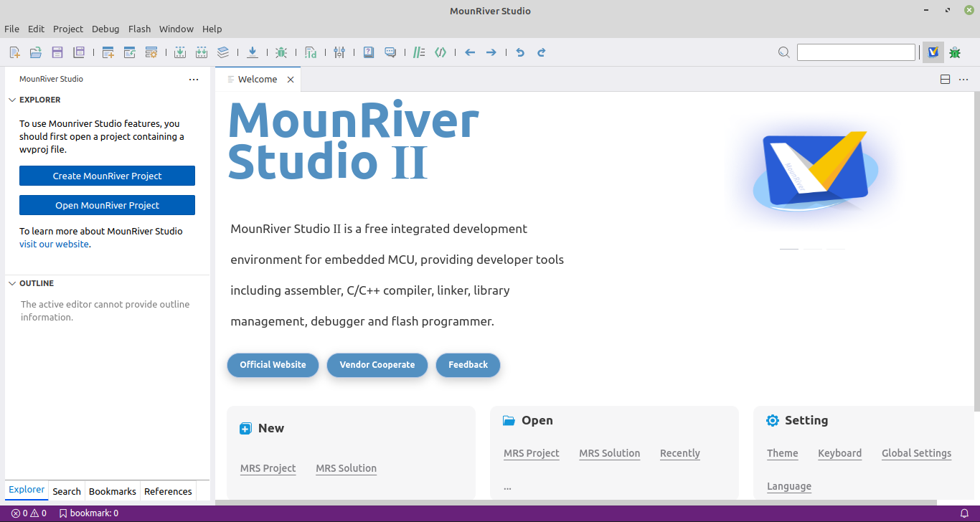Viewport: 980px width, 522px height.
Task: Click 'bookmark: 0' in the status bar
Action: (88, 513)
